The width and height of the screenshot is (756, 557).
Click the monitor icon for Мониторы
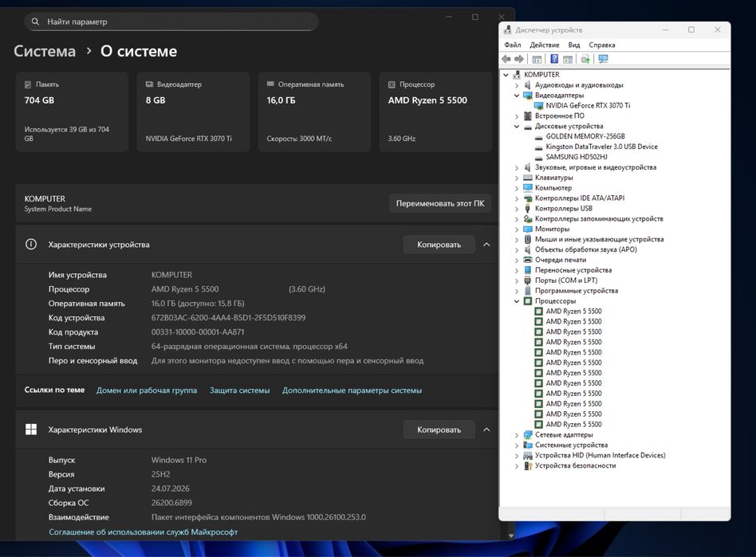tap(527, 229)
